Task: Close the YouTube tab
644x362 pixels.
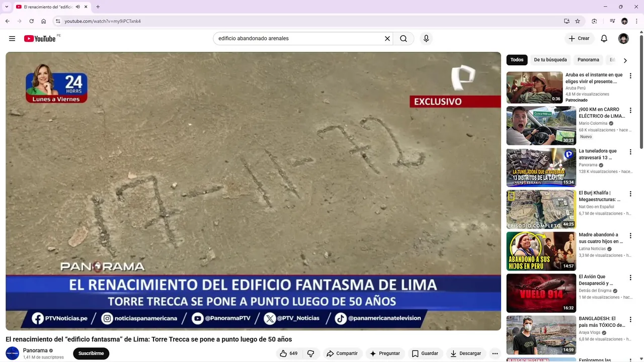Action: coord(86,7)
